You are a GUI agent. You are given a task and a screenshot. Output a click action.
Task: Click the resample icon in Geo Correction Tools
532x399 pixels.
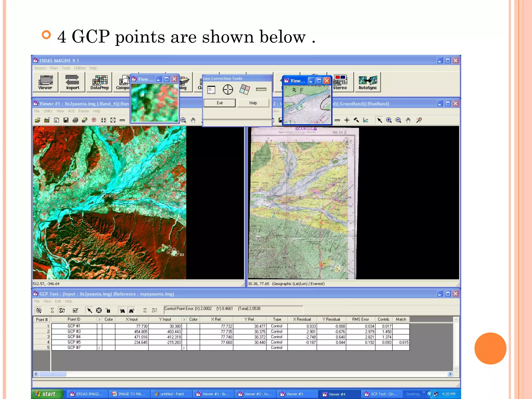244,90
